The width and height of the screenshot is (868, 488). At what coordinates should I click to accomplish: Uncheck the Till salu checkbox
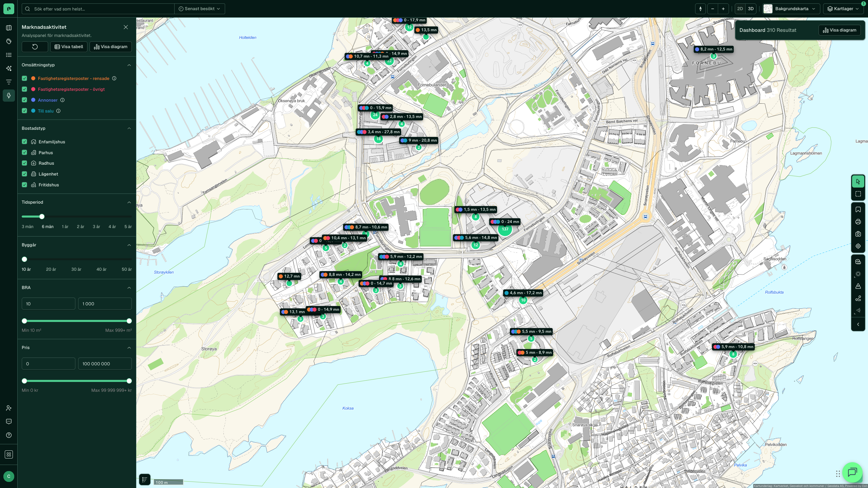point(24,111)
